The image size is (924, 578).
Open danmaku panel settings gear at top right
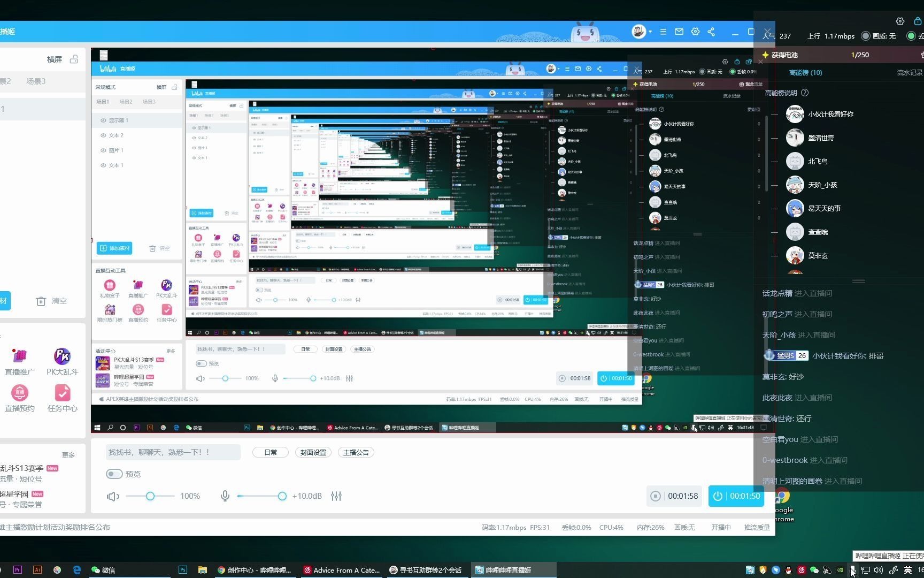pyautogui.click(x=900, y=21)
